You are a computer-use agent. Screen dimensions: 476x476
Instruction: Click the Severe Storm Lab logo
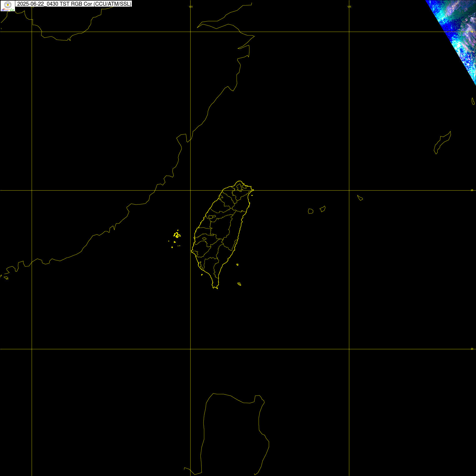8,6
